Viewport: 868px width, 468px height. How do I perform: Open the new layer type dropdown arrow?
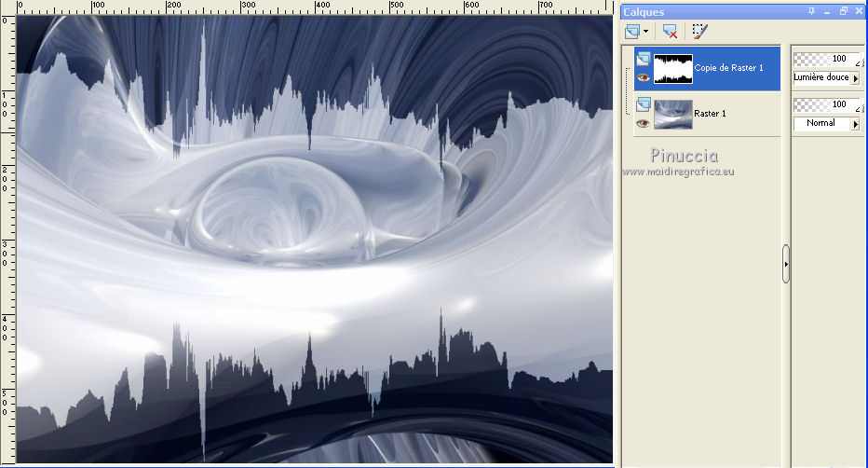point(645,32)
